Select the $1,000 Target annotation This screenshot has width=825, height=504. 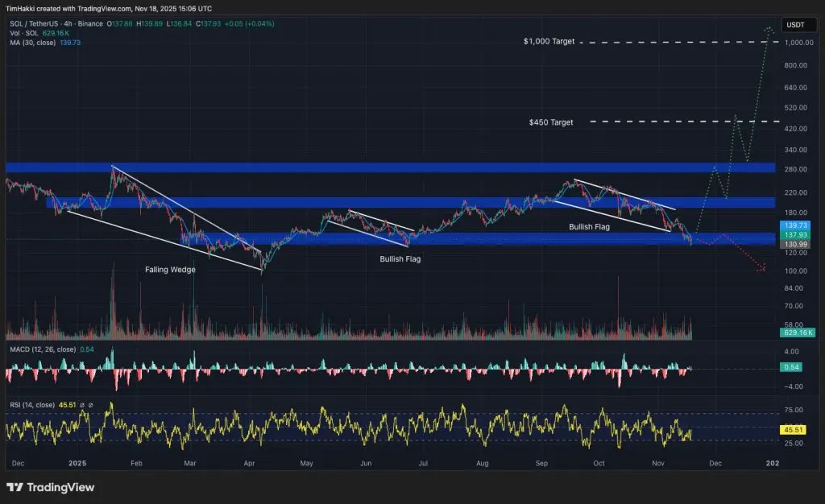549,41
